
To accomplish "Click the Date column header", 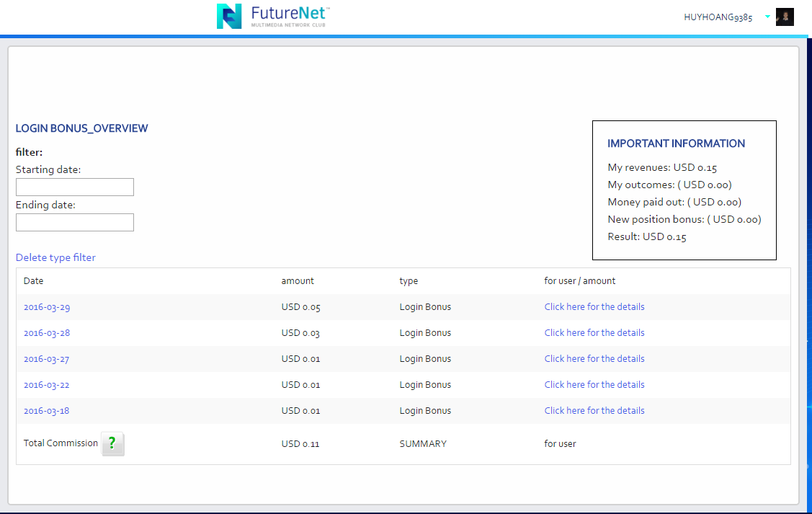I will click(x=34, y=281).
